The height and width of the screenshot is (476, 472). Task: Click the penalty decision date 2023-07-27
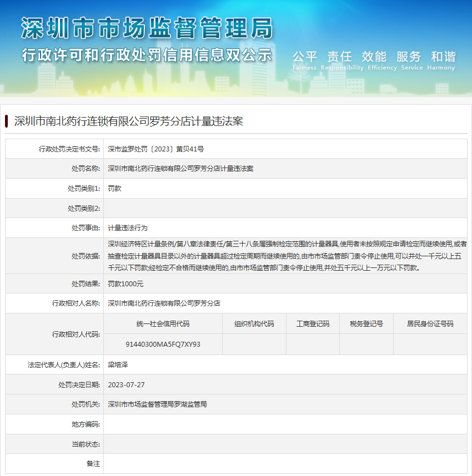pyautogui.click(x=126, y=384)
